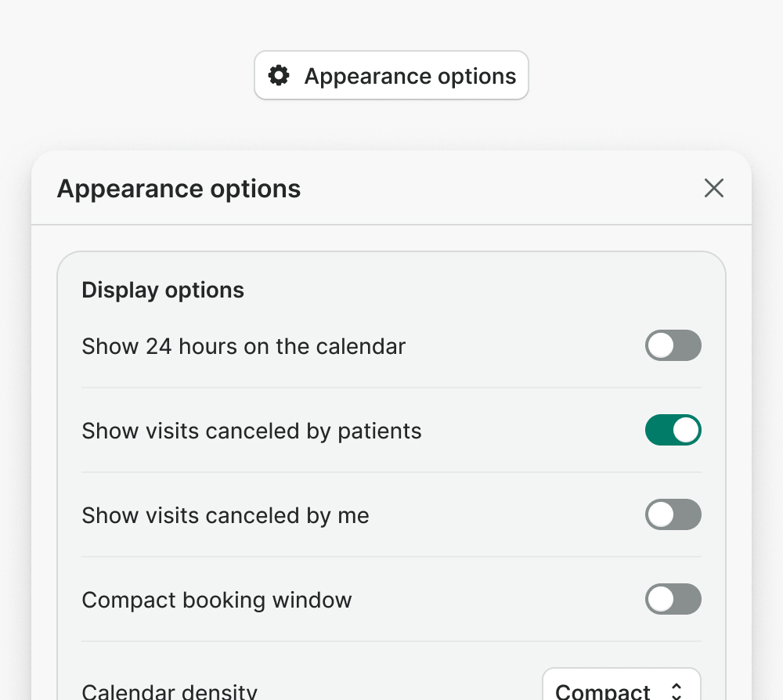Screen dimensions: 783x700
Task: Click the gear icon on Appearance options button
Action: pos(279,75)
